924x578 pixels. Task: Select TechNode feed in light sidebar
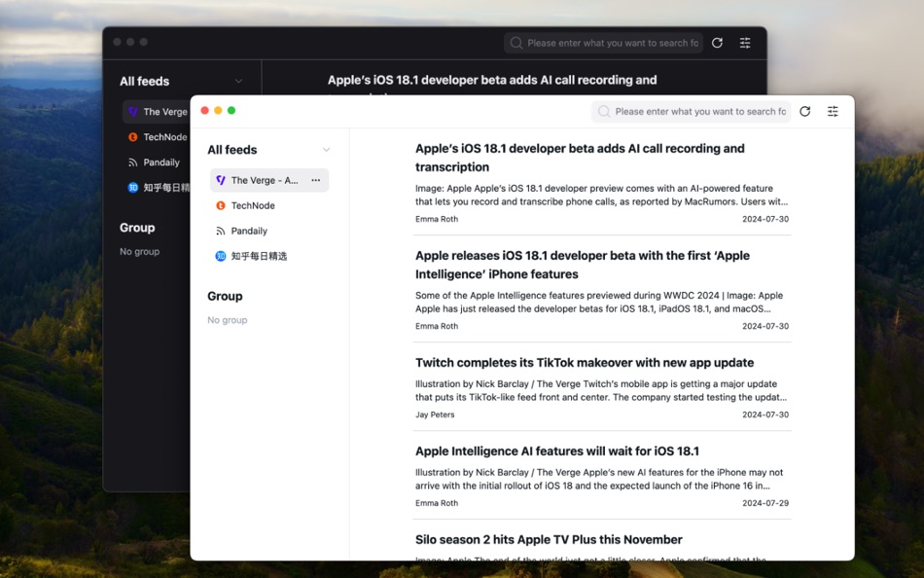269,205
